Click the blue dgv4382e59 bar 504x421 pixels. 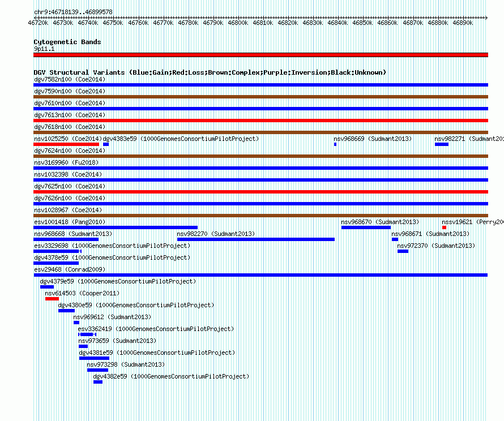pyautogui.click(x=98, y=382)
